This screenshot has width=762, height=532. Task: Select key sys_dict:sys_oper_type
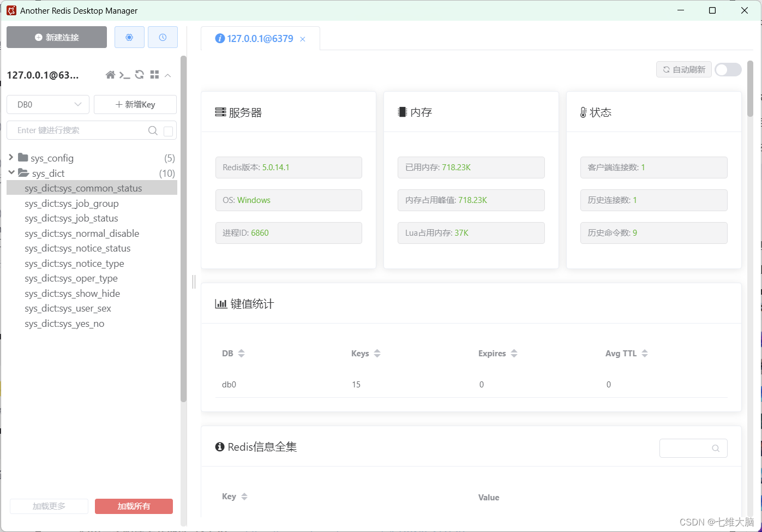(92, 278)
